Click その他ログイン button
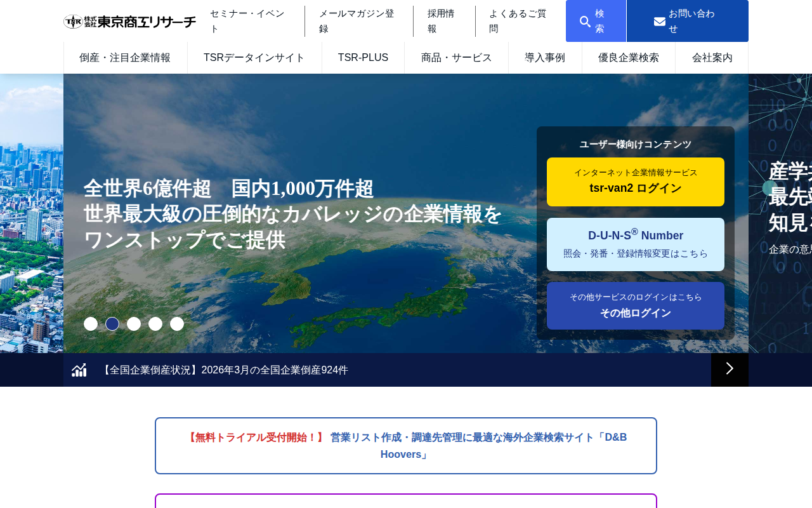 [x=636, y=306]
